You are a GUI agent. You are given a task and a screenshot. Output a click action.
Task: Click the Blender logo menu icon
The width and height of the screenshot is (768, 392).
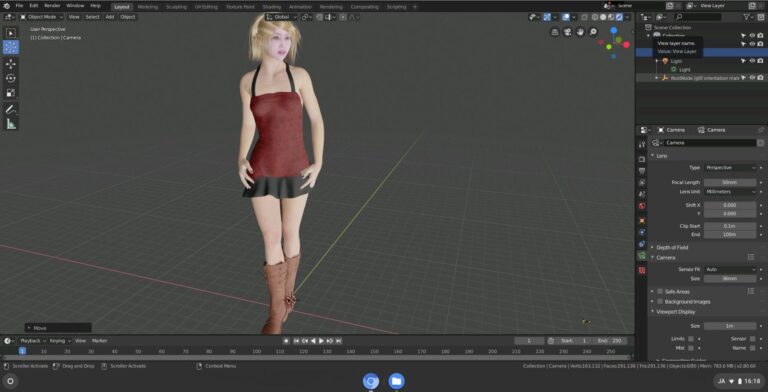[6, 6]
